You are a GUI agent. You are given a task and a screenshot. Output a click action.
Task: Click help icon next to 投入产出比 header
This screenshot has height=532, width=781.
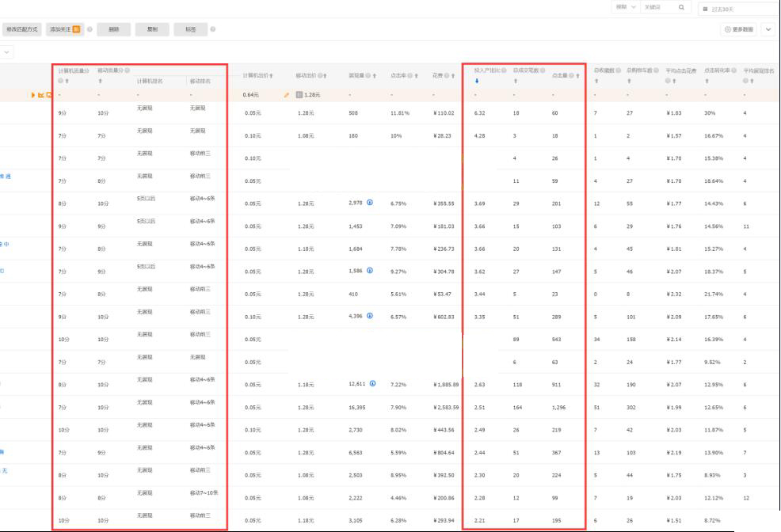point(504,70)
